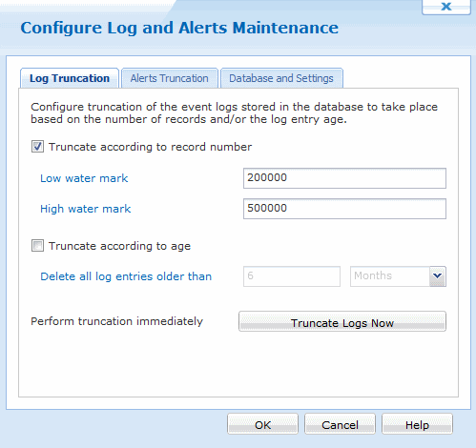Dismiss changes with the Cancel button
Screen dimensions: 476x448
340,424
